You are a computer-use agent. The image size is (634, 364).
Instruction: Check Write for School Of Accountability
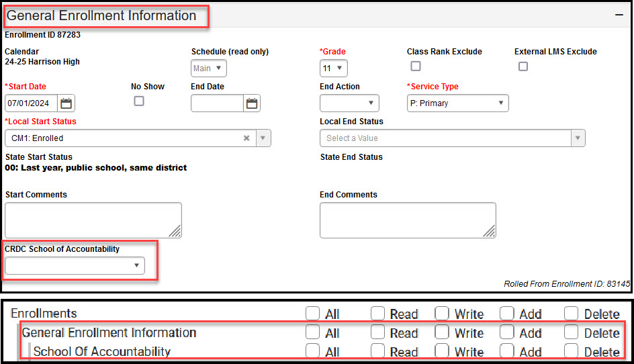click(442, 351)
